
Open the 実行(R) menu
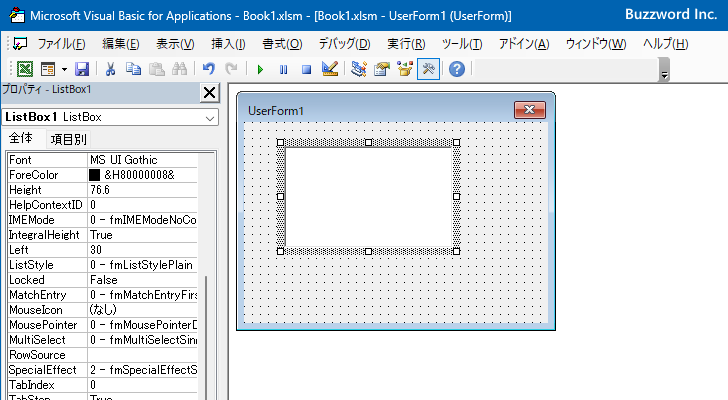tap(406, 44)
